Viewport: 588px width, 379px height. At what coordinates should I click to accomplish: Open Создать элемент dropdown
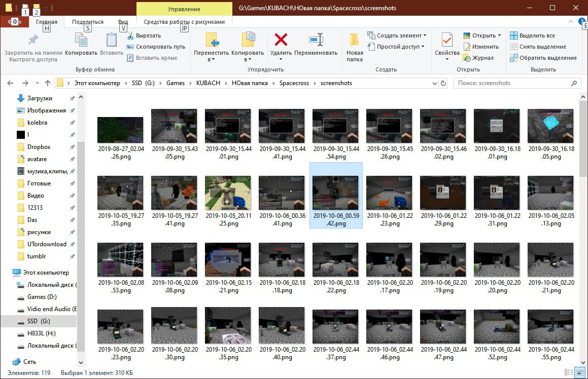[397, 35]
